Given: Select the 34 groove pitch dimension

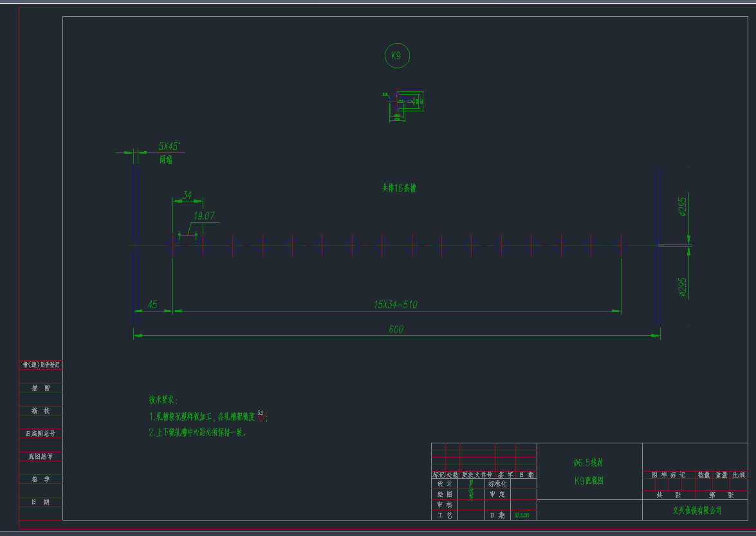Looking at the screenshot, I should point(187,195).
